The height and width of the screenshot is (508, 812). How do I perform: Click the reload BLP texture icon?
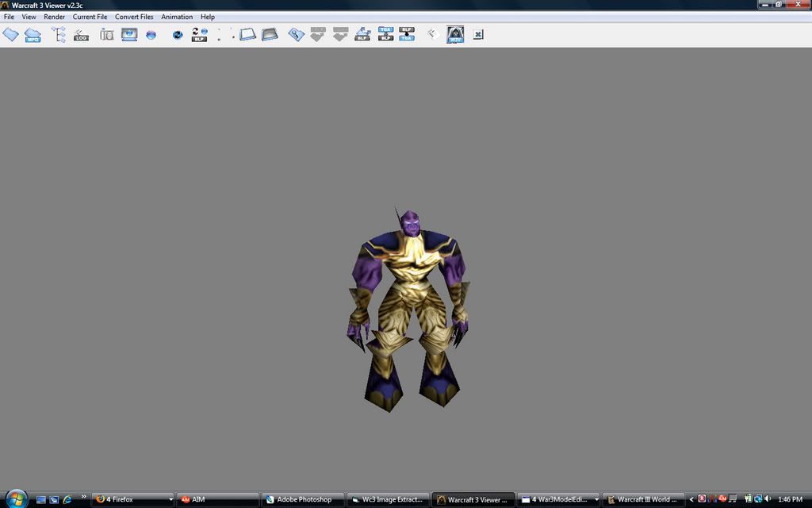pyautogui.click(x=199, y=35)
